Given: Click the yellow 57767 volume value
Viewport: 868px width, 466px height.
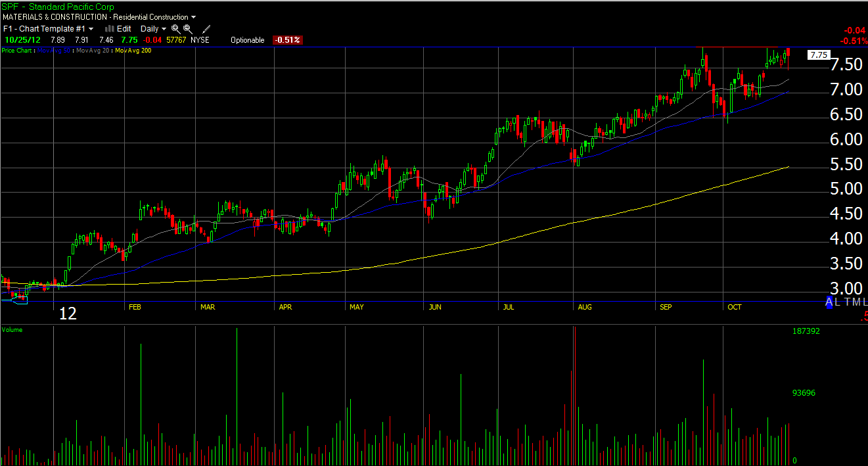Looking at the screenshot, I should pyautogui.click(x=177, y=40).
